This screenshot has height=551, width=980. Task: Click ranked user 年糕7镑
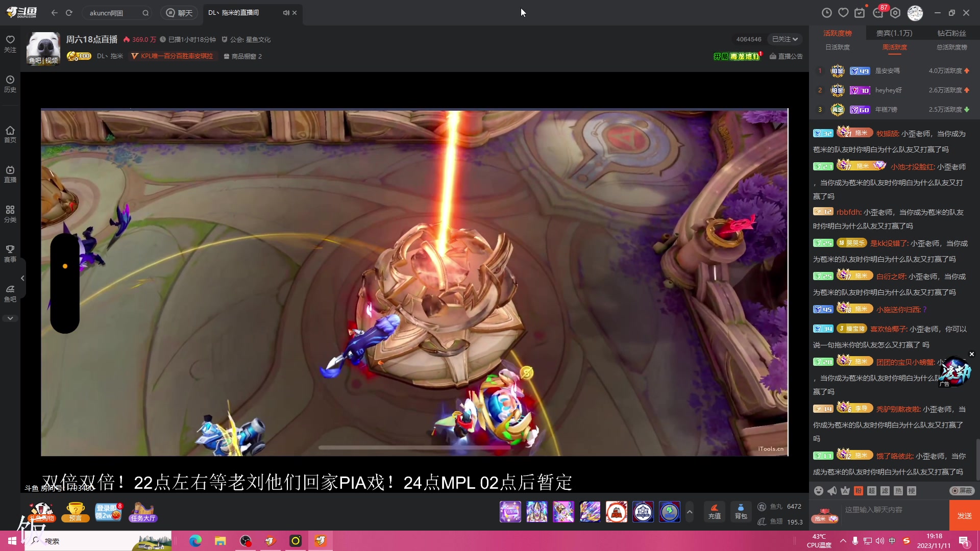click(886, 110)
